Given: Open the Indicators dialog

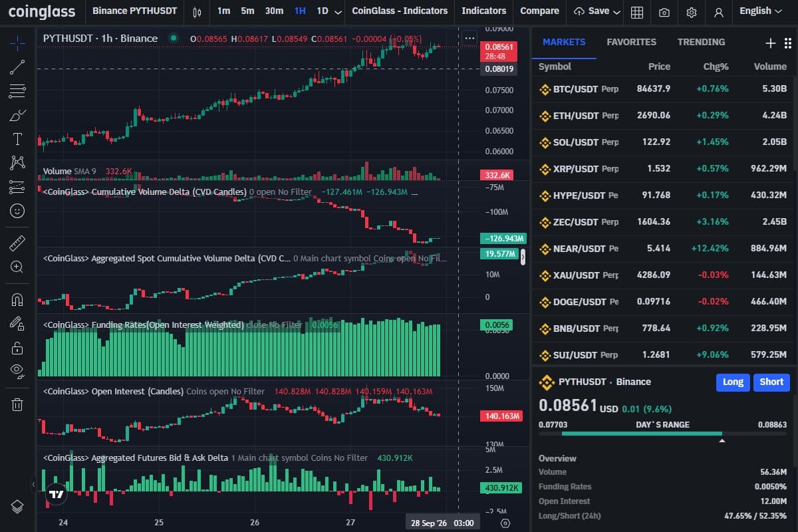Looking at the screenshot, I should 483,11.
